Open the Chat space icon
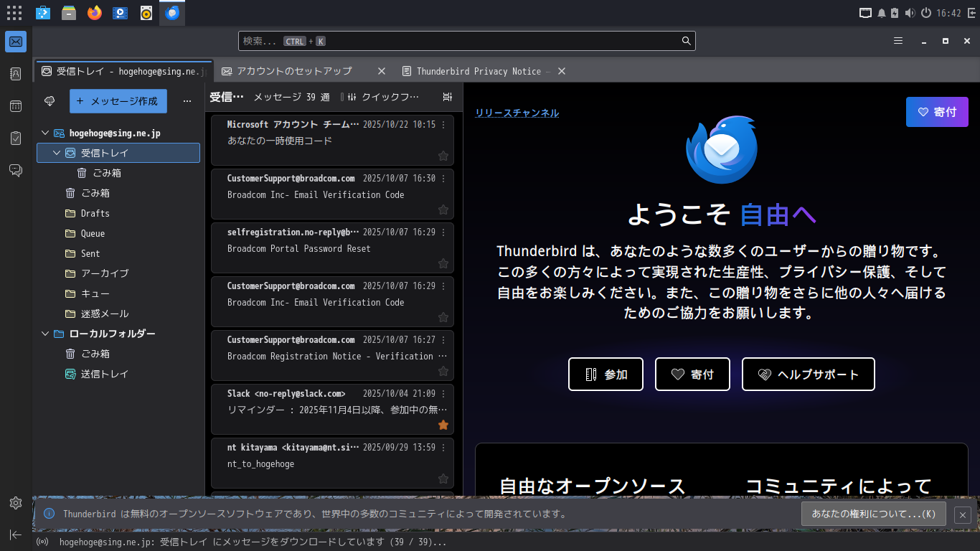Viewport: 980px width, 551px height. pyautogui.click(x=16, y=170)
